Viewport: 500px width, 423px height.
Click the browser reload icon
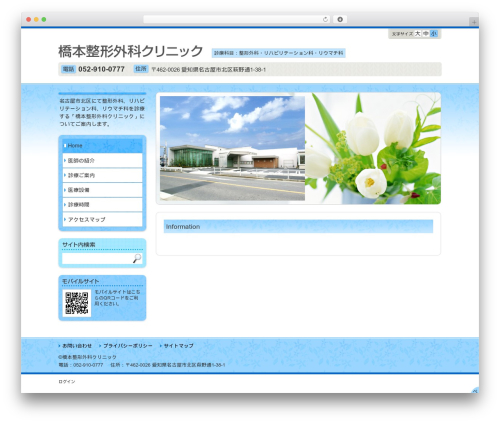[x=325, y=19]
